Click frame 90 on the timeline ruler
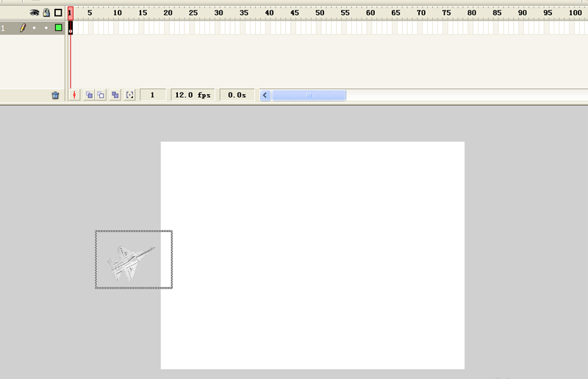The height and width of the screenshot is (379, 588). [x=523, y=12]
